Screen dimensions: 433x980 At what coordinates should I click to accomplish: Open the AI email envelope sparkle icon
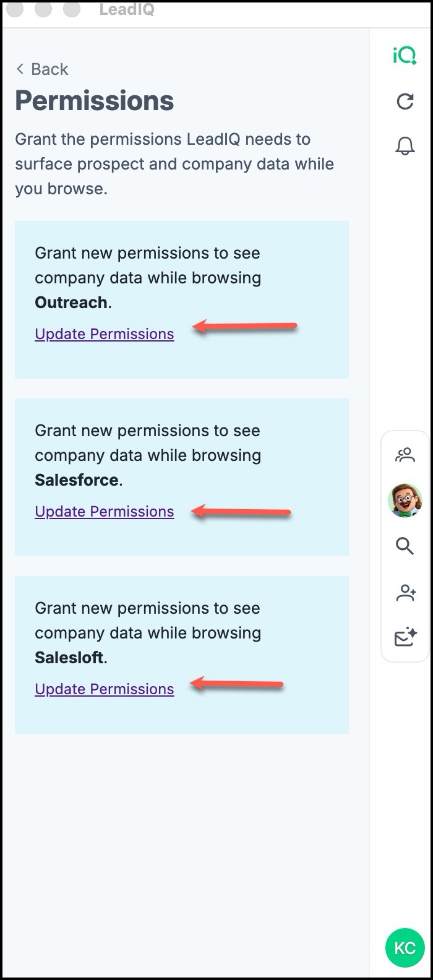pos(406,637)
